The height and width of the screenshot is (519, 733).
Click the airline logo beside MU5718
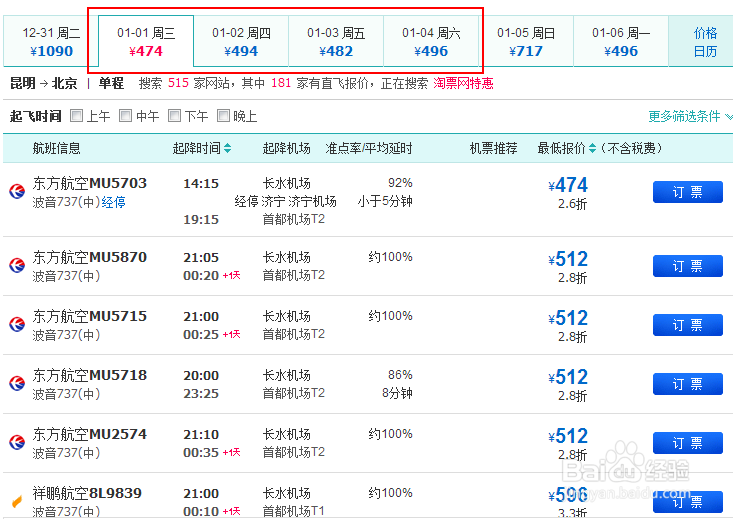pyautogui.click(x=16, y=383)
